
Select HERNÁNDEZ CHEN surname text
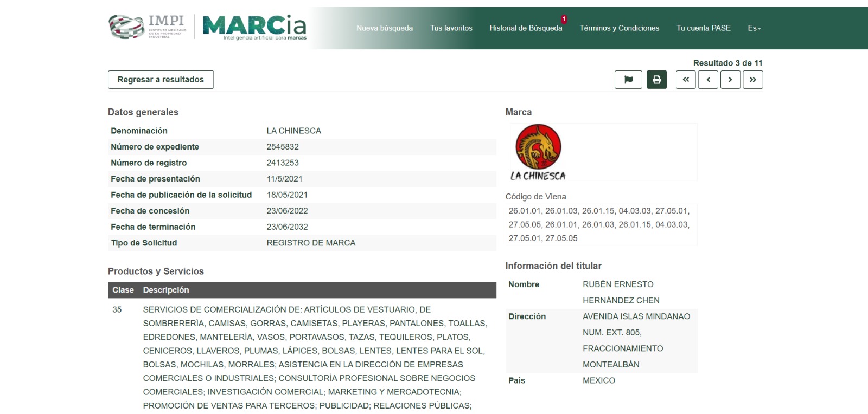[621, 300]
